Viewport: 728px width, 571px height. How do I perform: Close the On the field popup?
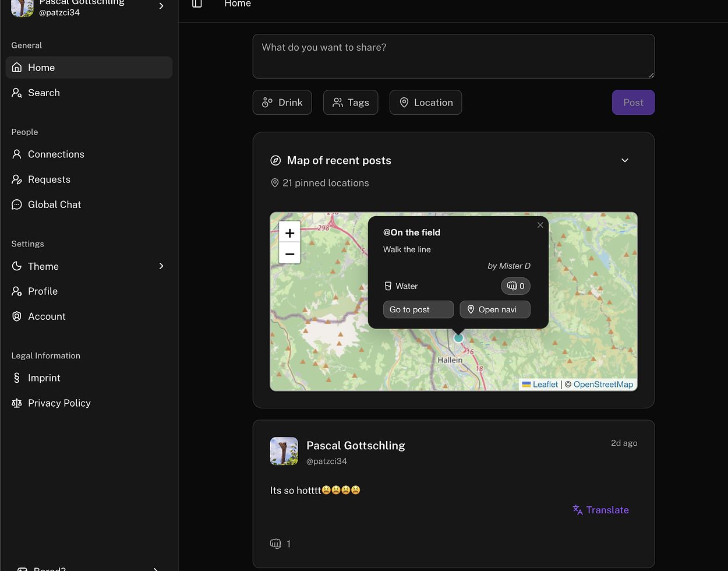540,225
